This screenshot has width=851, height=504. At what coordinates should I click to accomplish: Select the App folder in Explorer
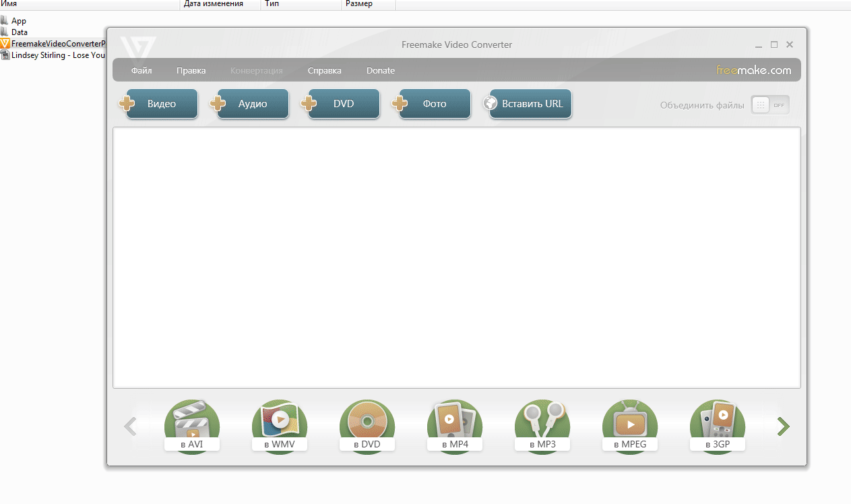pyautogui.click(x=13, y=21)
